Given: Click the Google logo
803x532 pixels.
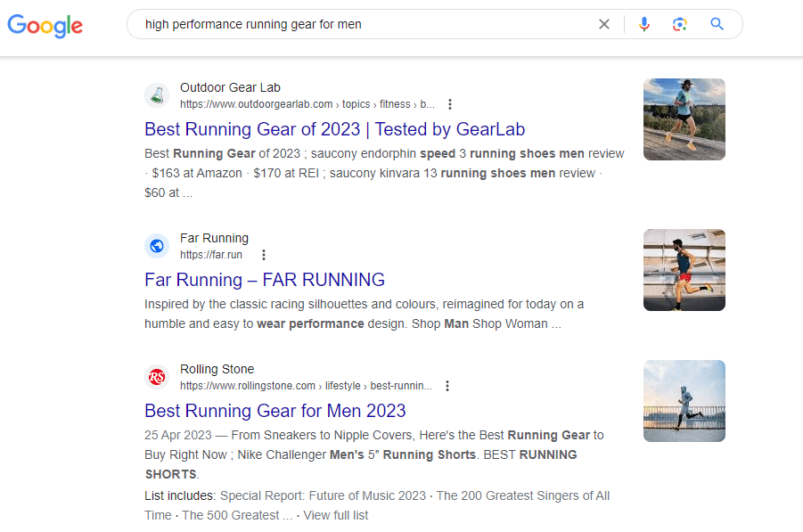Looking at the screenshot, I should (45, 25).
